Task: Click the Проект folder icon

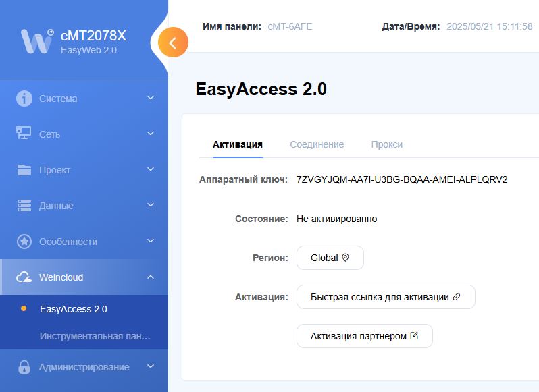Action: click(x=24, y=170)
